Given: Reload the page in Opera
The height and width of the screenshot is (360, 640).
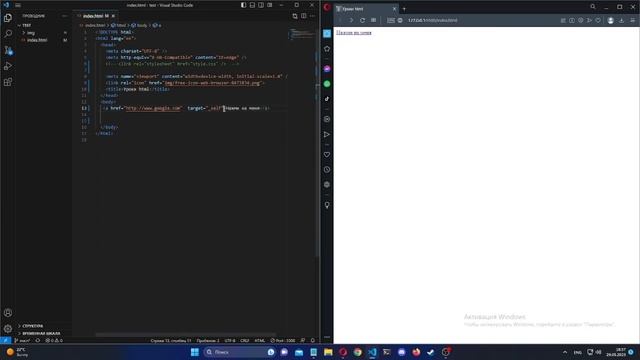Looking at the screenshot, I should pos(362,20).
